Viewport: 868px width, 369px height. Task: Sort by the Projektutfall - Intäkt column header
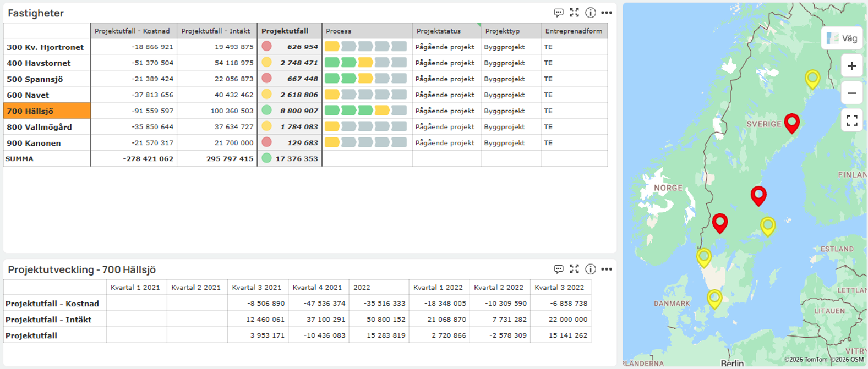tap(217, 31)
